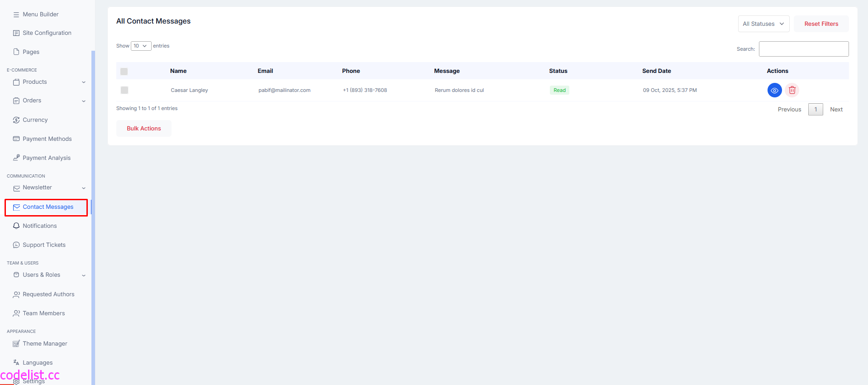Click the Read status badge

559,90
